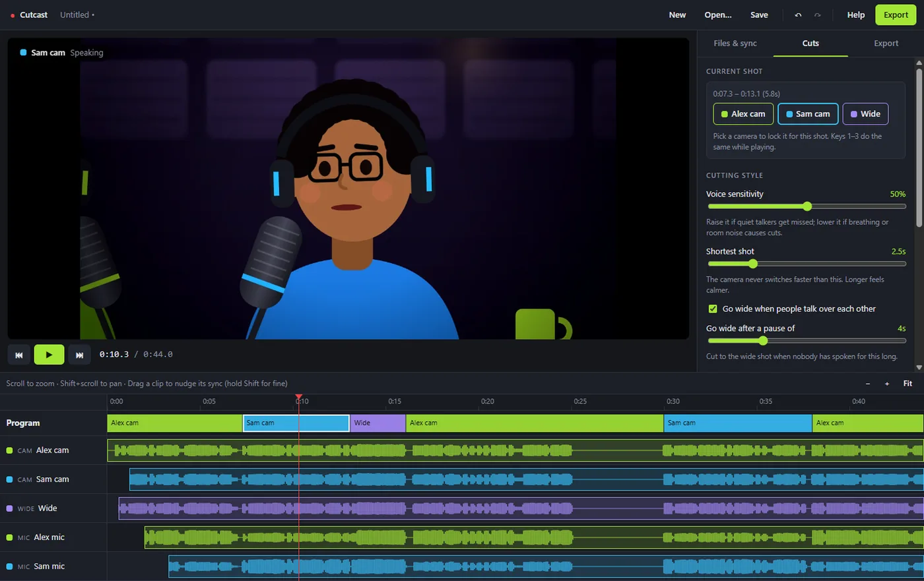This screenshot has width=924, height=581.
Task: Click the green square beside the Alex cam track
Action: click(x=9, y=450)
